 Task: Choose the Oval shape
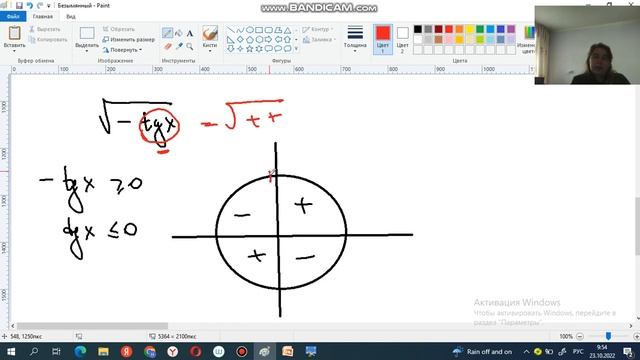click(249, 30)
